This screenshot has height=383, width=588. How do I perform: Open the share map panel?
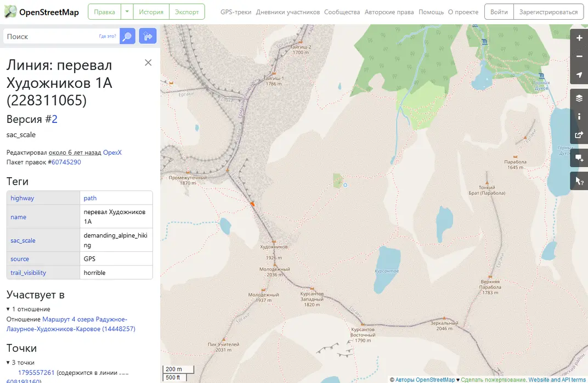tap(579, 135)
